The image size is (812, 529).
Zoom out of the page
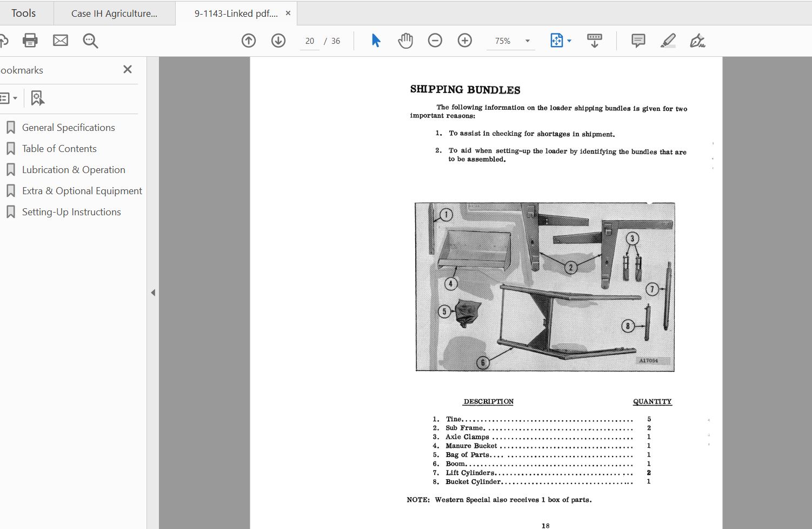tap(435, 40)
